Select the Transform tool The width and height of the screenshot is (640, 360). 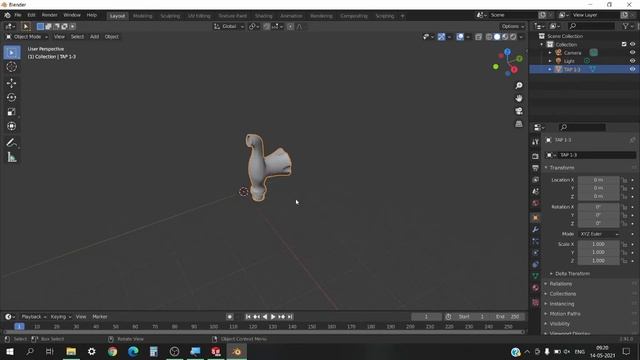click(x=11, y=126)
